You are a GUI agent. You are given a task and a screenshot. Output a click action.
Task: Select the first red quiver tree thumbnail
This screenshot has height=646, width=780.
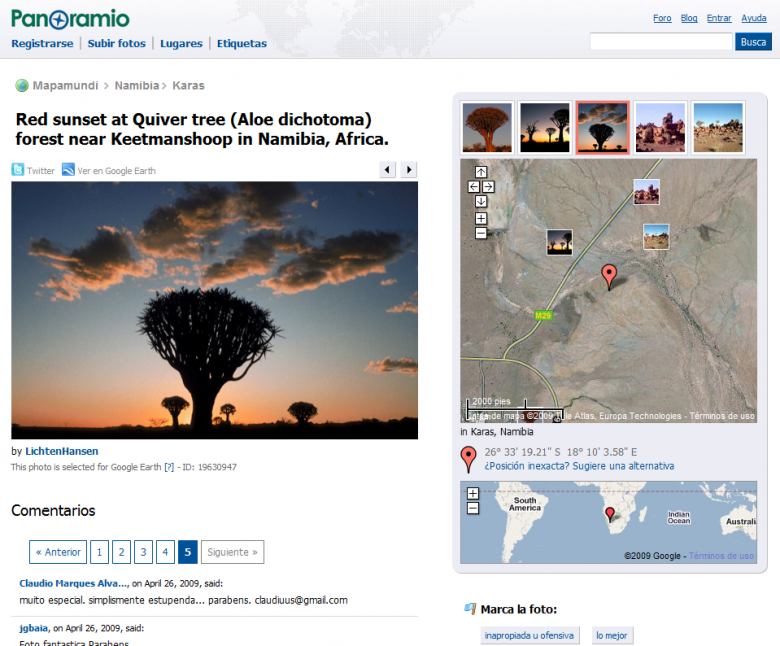pyautogui.click(x=487, y=127)
